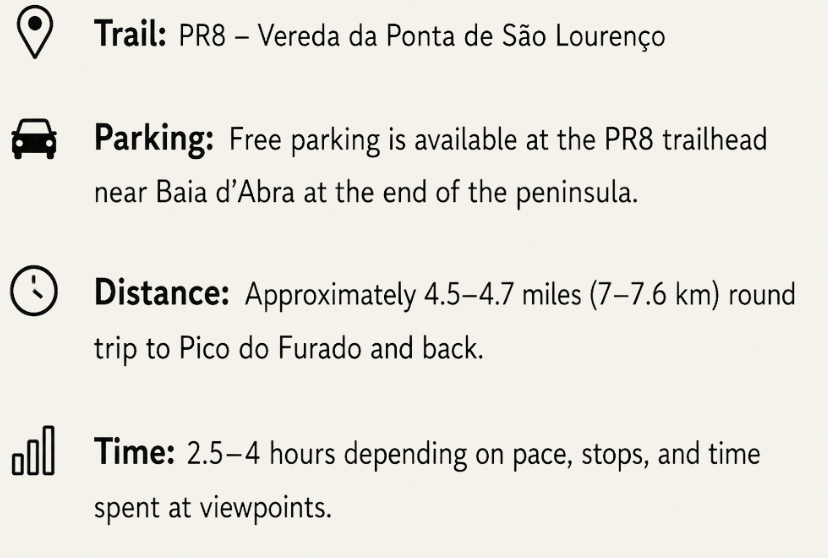Select the bold Parking: label

click(x=154, y=139)
